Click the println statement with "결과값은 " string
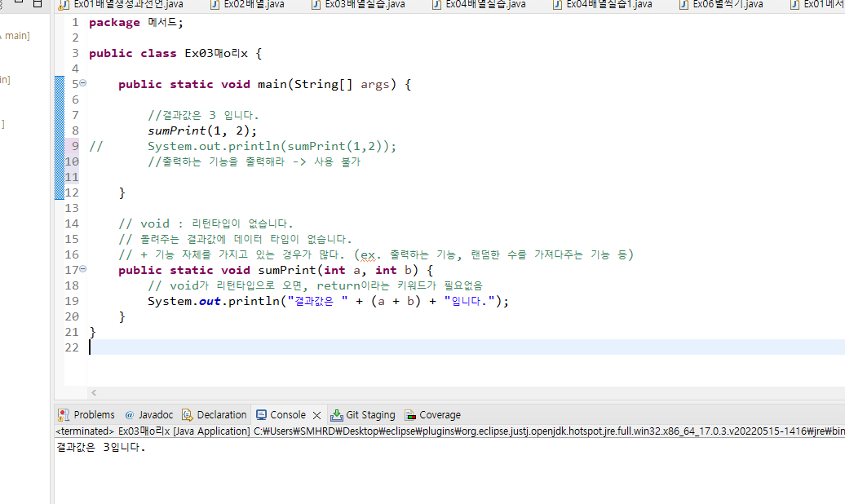The height and width of the screenshot is (504, 845). (328, 301)
